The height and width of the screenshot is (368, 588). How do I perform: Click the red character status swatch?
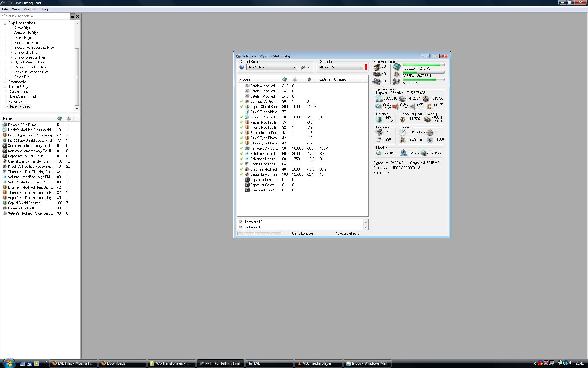(x=366, y=67)
